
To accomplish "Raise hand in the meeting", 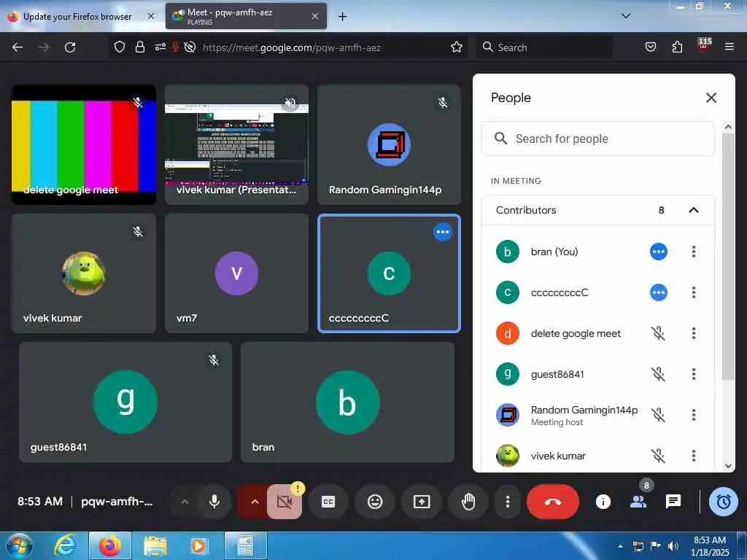I will pyautogui.click(x=468, y=502).
